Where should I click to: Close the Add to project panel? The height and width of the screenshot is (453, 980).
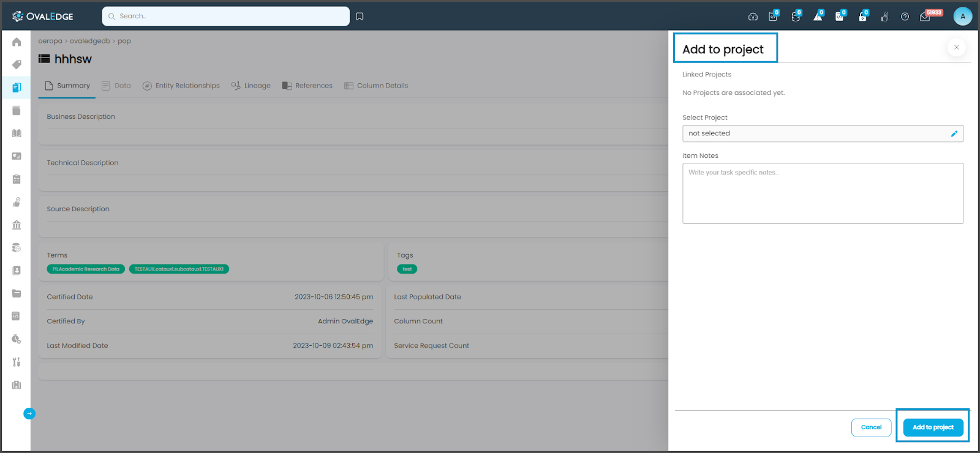click(x=956, y=47)
